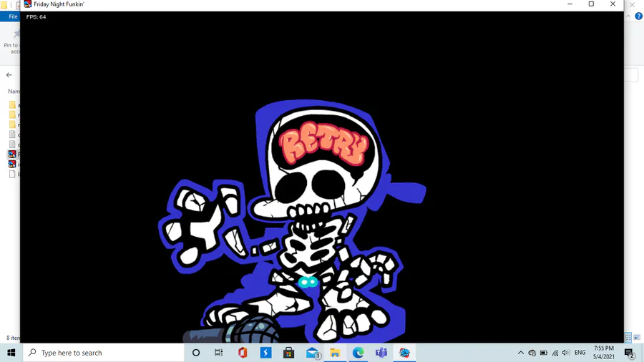Open Action Center notifications icon
This screenshot has width=644, height=362.
pyautogui.click(x=629, y=353)
